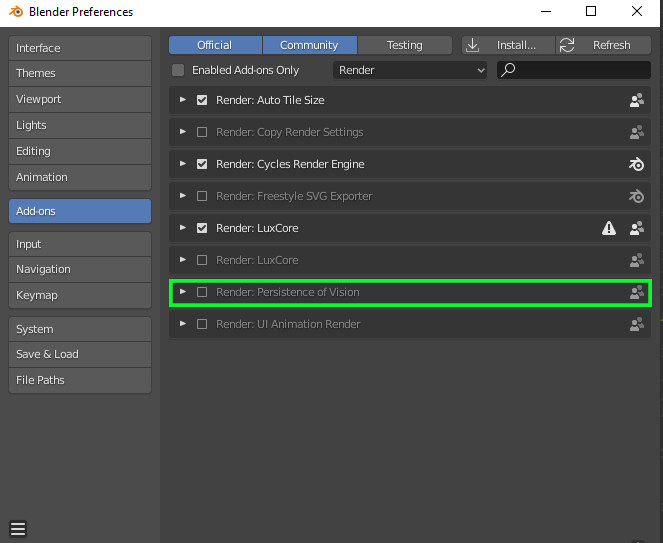Screen dimensions: 663x543
Task: Disable the Auto Tile Size add-on checkbox
Action: point(202,100)
